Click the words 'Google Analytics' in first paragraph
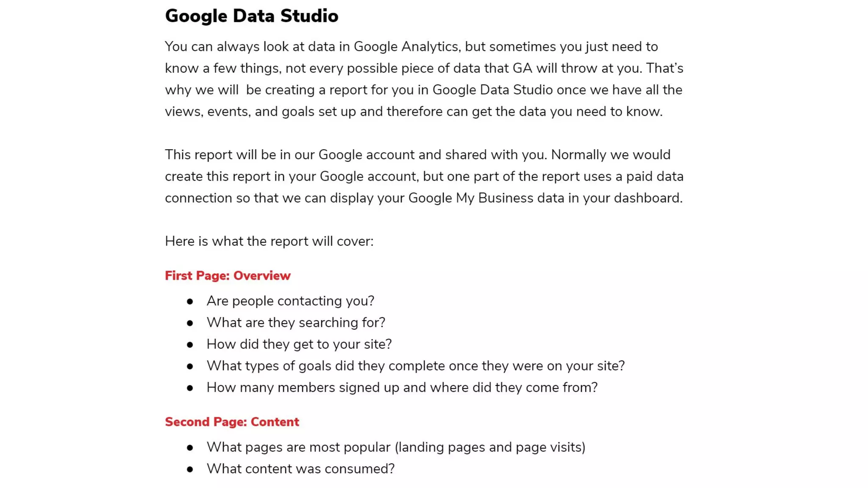Image resolution: width=868 pixels, height=488 pixels. pyautogui.click(x=406, y=47)
